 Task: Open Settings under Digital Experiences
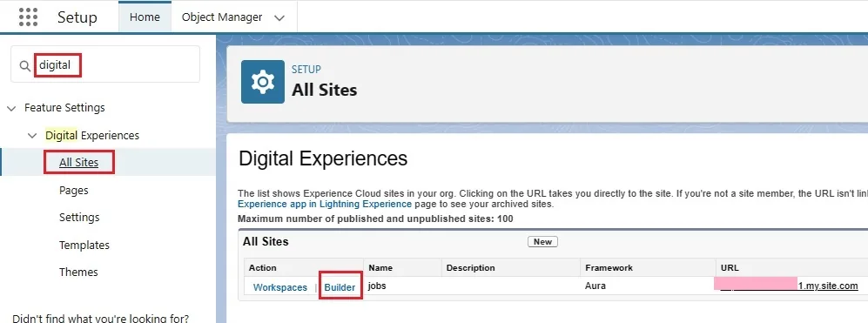(x=79, y=217)
